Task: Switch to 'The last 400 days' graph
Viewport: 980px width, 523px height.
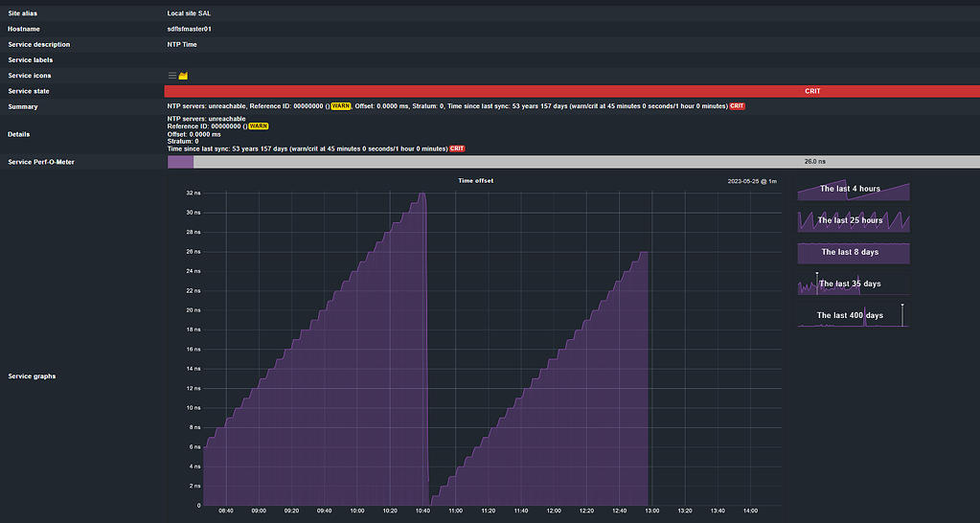Action: [x=854, y=315]
